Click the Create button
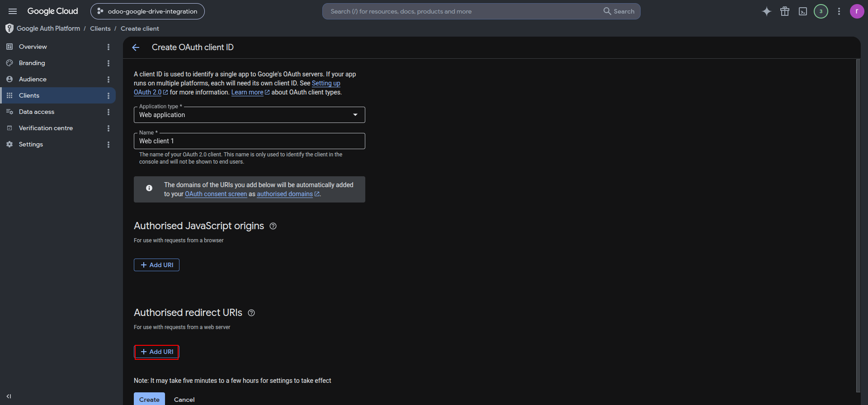 click(x=149, y=399)
